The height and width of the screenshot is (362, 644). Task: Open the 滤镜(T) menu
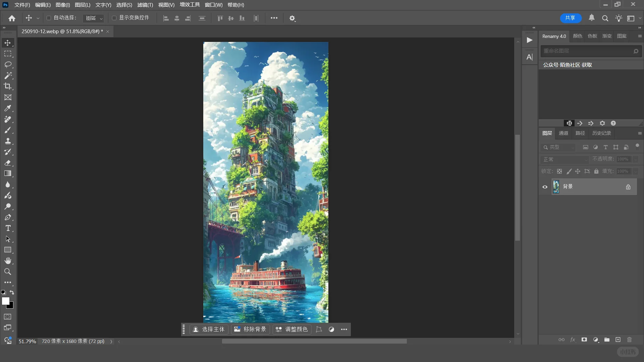[145, 5]
